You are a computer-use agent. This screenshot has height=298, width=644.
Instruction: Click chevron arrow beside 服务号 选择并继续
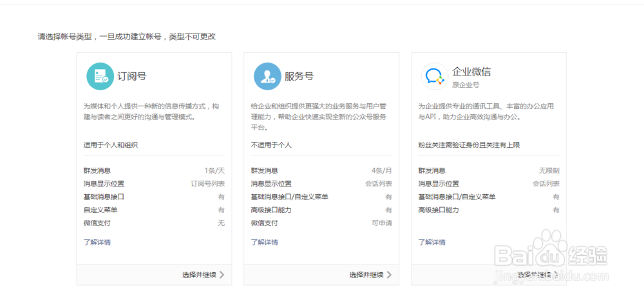point(389,275)
